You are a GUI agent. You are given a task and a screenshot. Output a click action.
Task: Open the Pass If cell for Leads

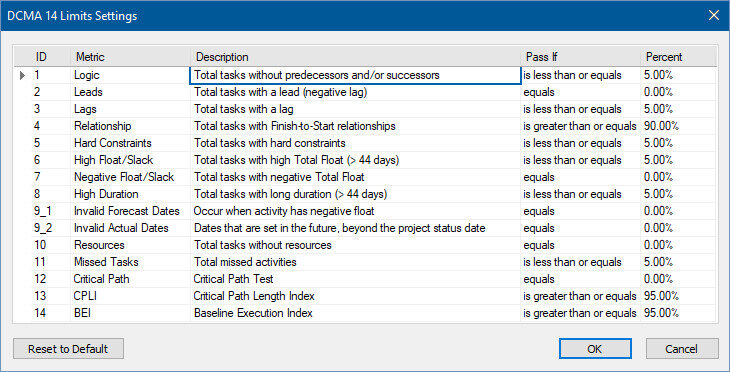(x=580, y=92)
